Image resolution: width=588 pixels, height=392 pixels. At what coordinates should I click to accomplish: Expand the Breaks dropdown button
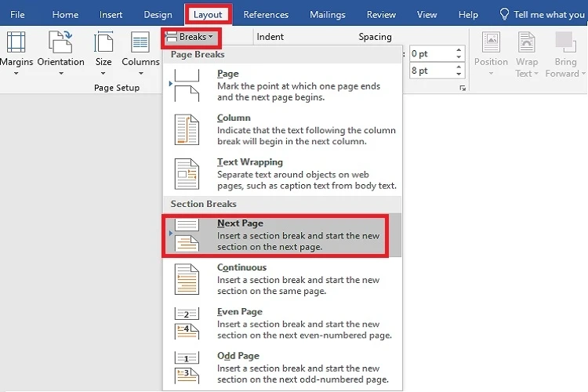click(191, 37)
